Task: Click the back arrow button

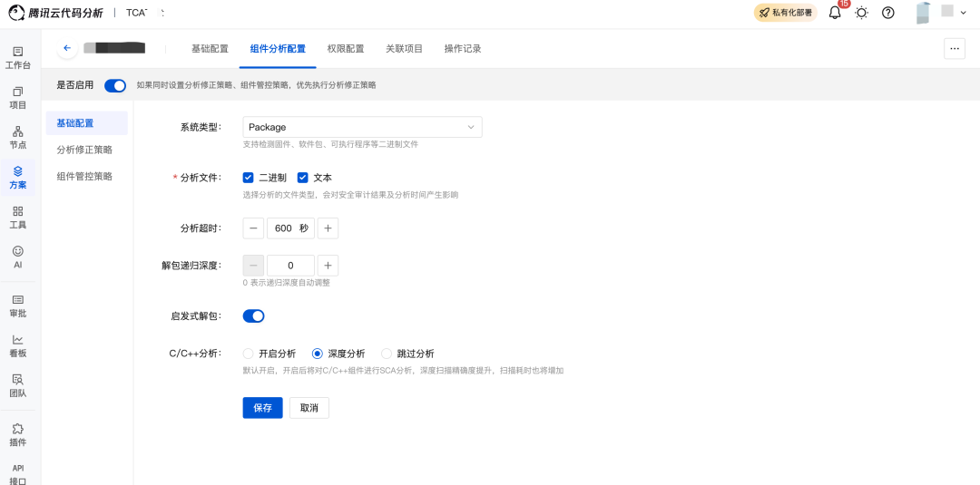Action: click(67, 48)
